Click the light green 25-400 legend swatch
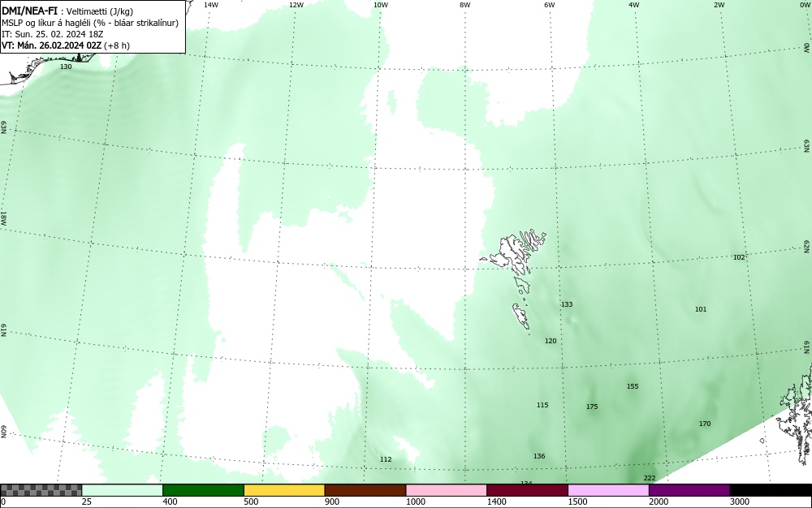This screenshot has width=812, height=508. (123, 490)
